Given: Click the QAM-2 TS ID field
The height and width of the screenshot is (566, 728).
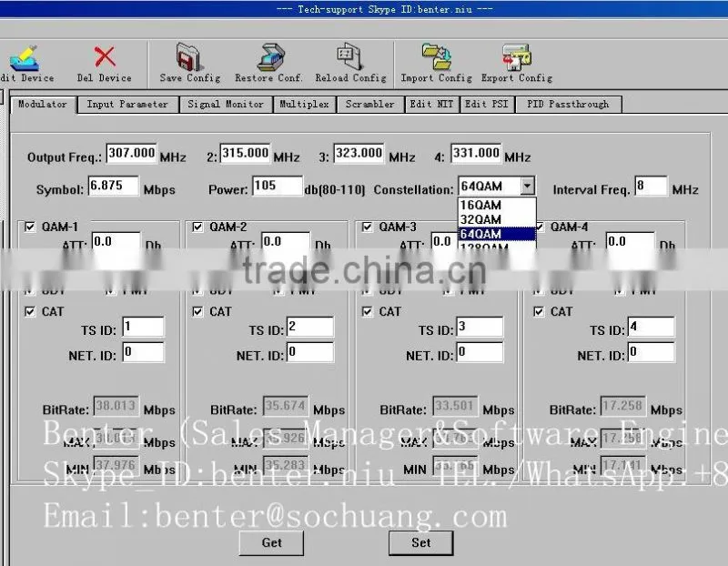Looking at the screenshot, I should tap(310, 327).
